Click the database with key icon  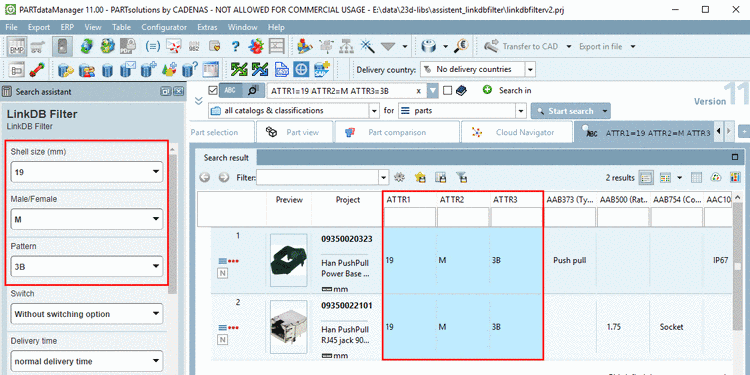pos(66,70)
